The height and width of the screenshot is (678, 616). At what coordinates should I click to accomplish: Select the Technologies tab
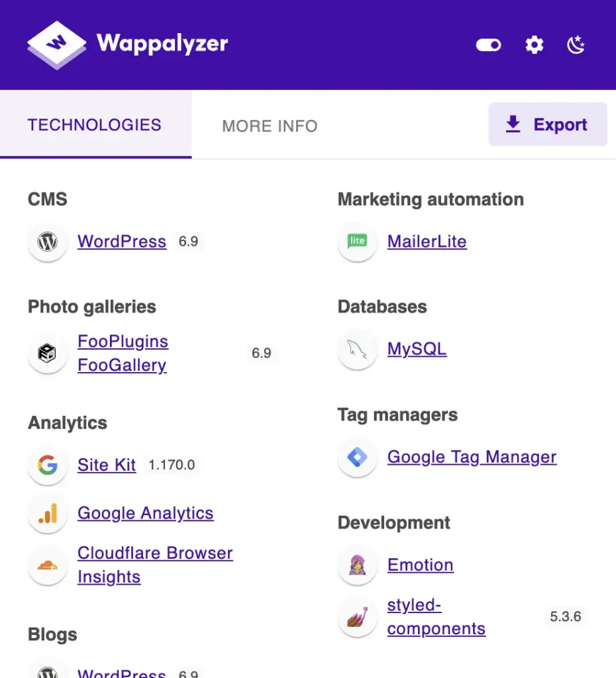pyautogui.click(x=95, y=125)
